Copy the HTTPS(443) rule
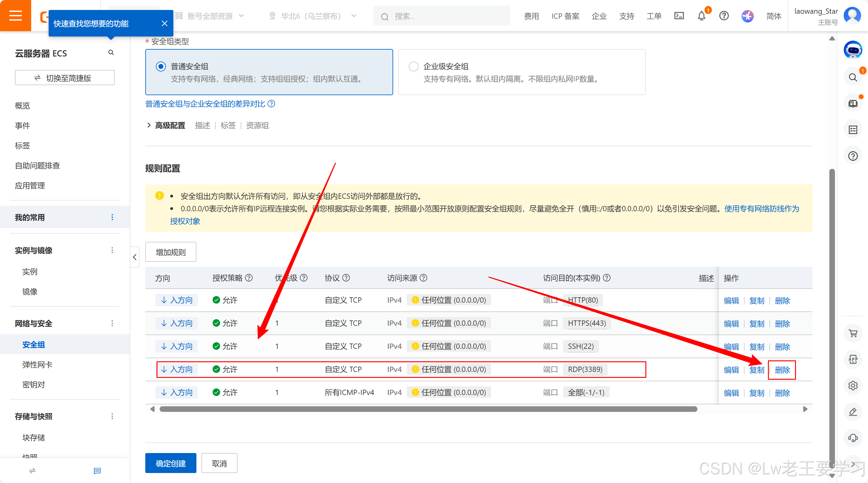 (x=756, y=324)
